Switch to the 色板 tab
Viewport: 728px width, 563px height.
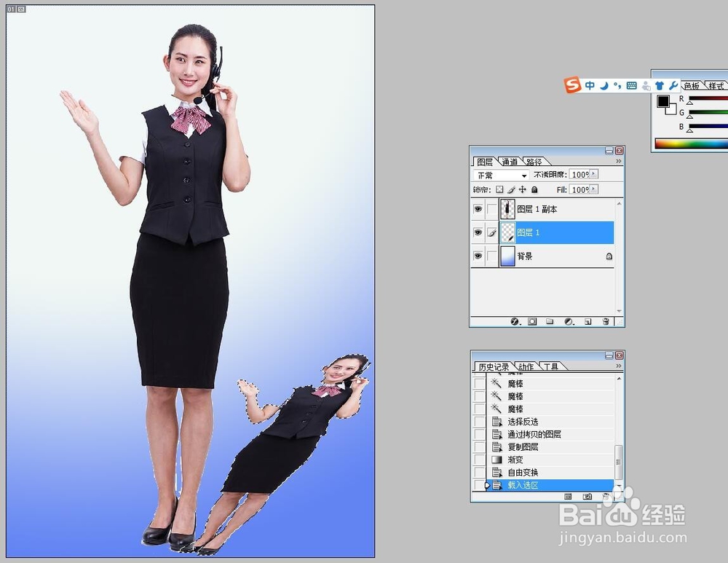[692, 85]
